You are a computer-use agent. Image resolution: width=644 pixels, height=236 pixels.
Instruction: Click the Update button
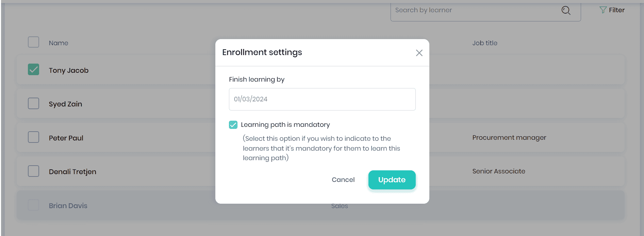tap(392, 180)
